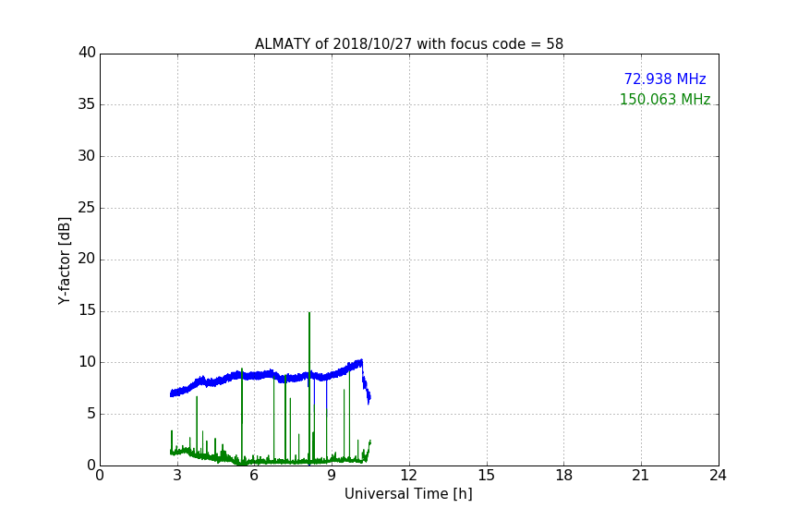798x532 pixels.
Task: Click the y-axis tick label '5'
Action: [91, 414]
